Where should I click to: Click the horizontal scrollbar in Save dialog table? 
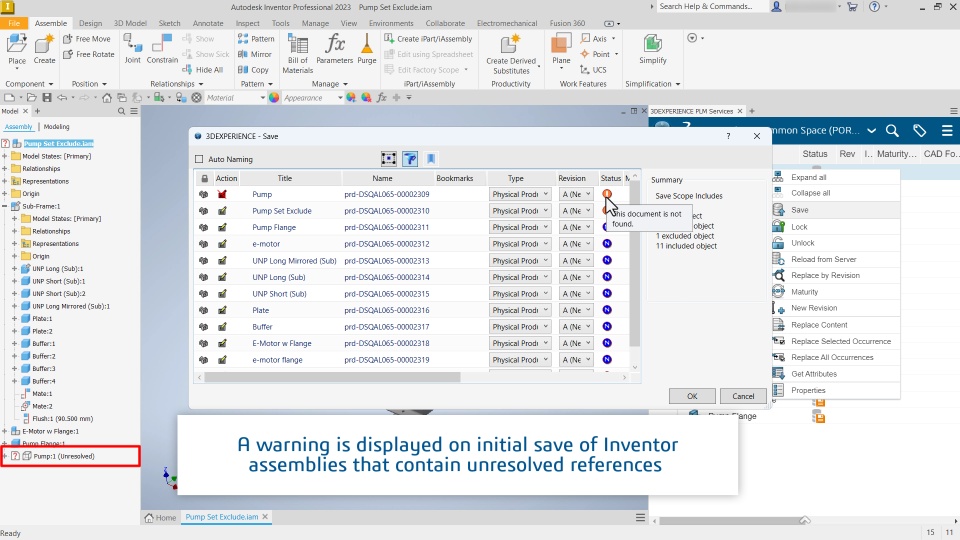[x=332, y=377]
